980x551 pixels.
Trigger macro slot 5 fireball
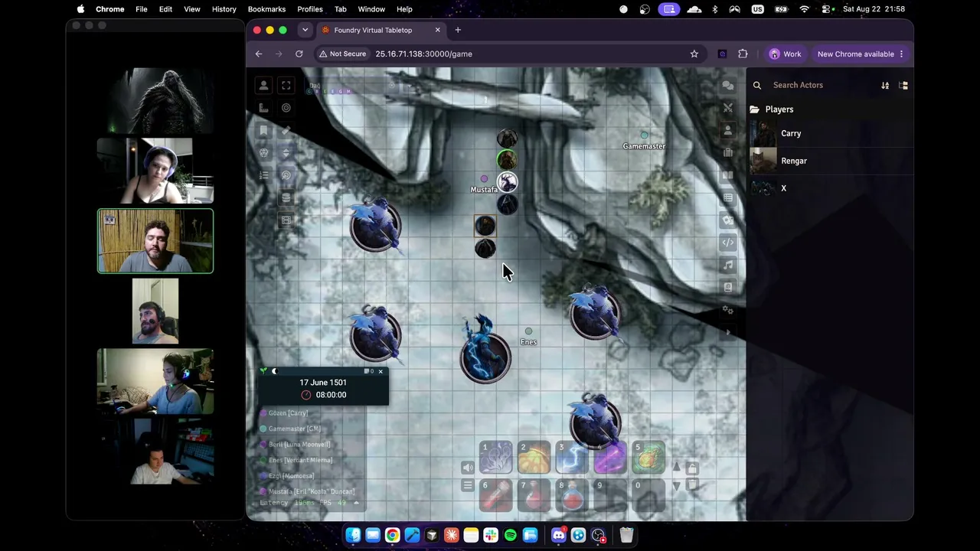click(649, 458)
